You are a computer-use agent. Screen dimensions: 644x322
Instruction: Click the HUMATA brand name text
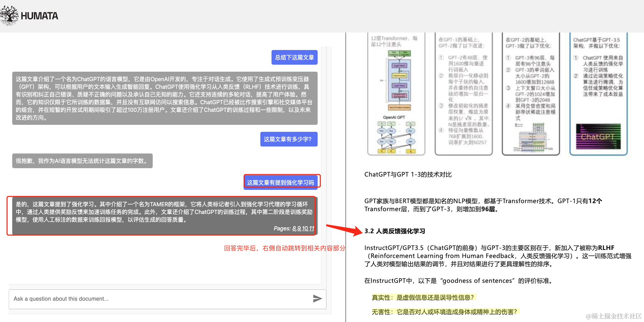[39, 16]
